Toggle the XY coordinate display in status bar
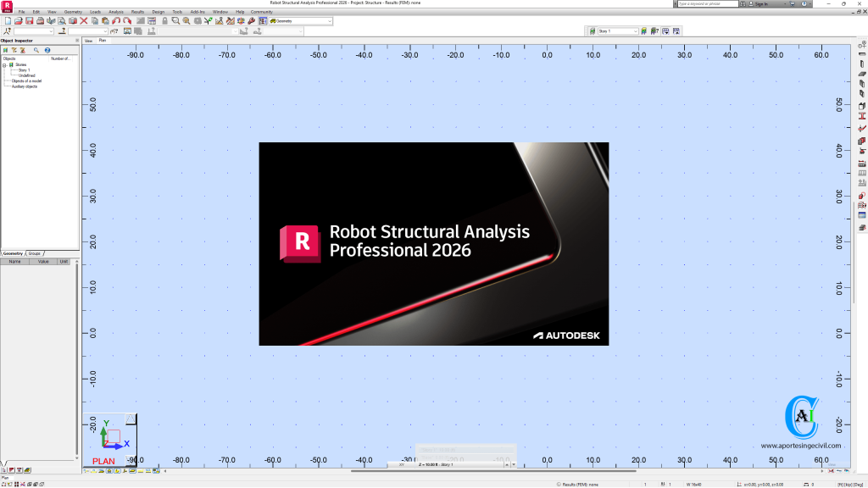The height and width of the screenshot is (488, 868). pos(400,464)
